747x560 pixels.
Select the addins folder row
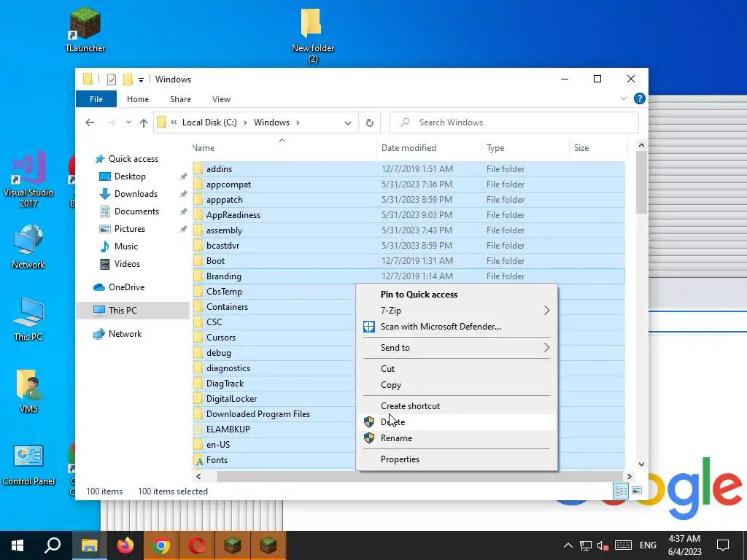coord(409,169)
